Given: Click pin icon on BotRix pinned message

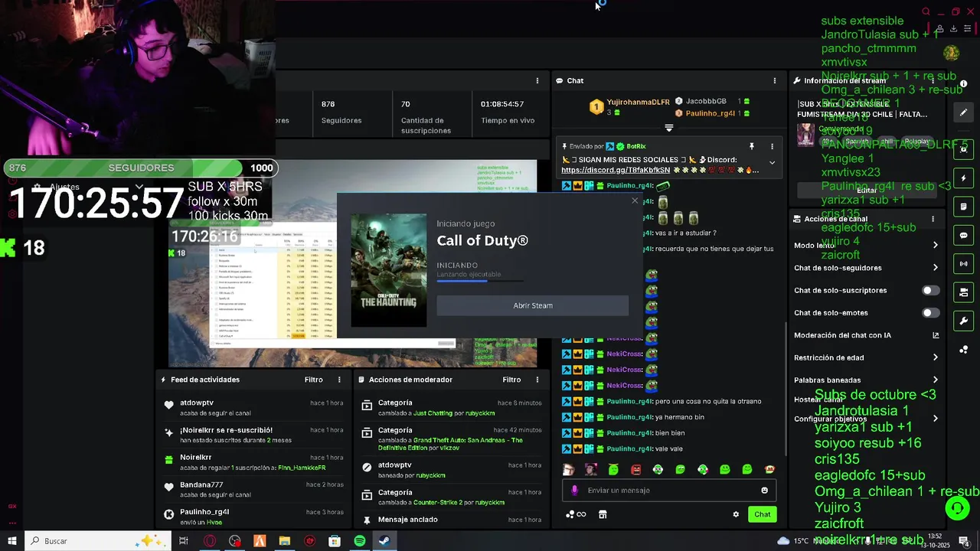Looking at the screenshot, I should 751,146.
